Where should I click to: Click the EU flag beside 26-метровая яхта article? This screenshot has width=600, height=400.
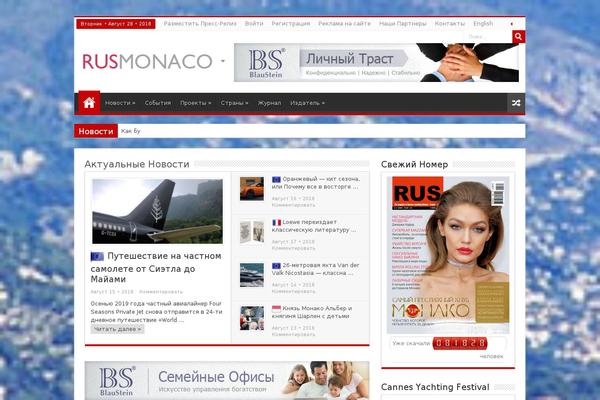point(276,265)
